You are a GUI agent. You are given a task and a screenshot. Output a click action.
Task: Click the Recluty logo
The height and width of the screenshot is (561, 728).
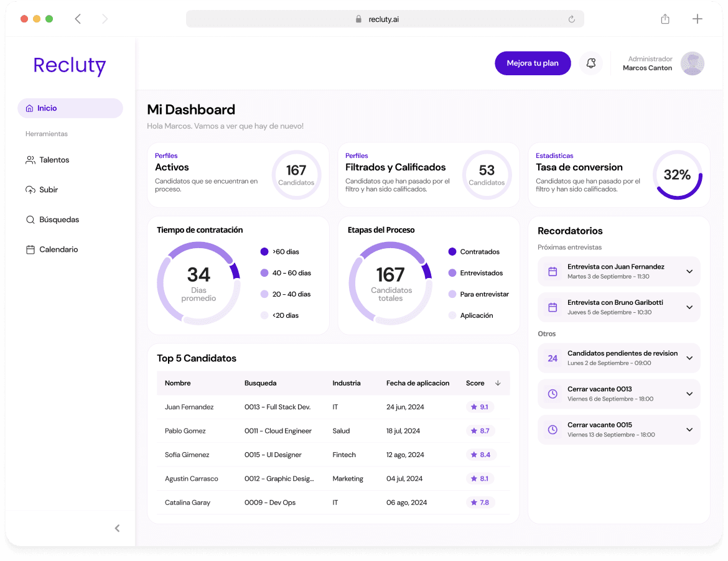[69, 65]
